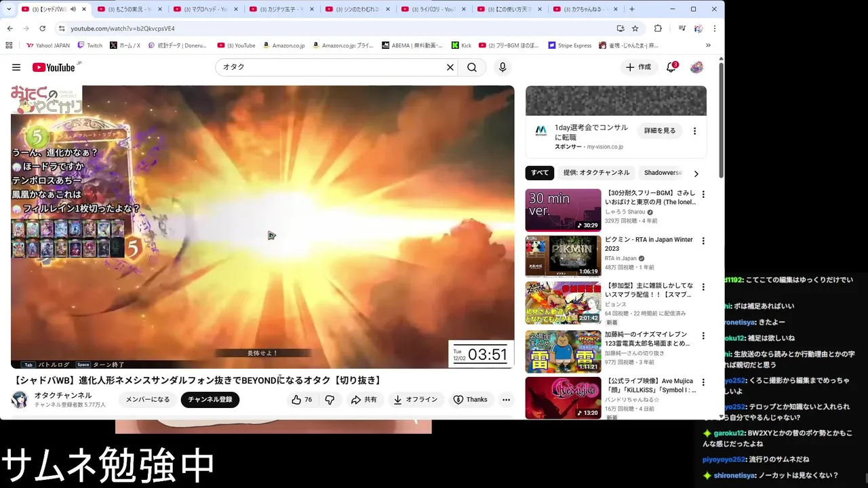
Task: Bookmark this page with the star
Action: (635, 28)
